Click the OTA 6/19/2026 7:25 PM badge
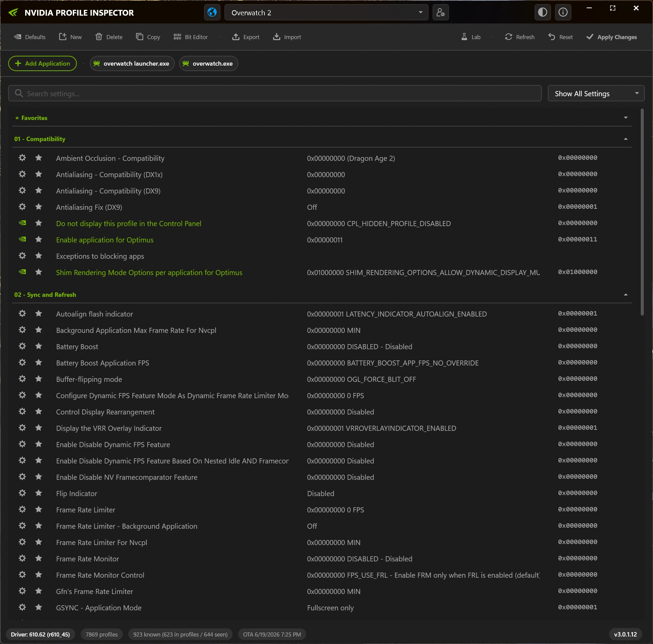The image size is (653, 644). (272, 634)
